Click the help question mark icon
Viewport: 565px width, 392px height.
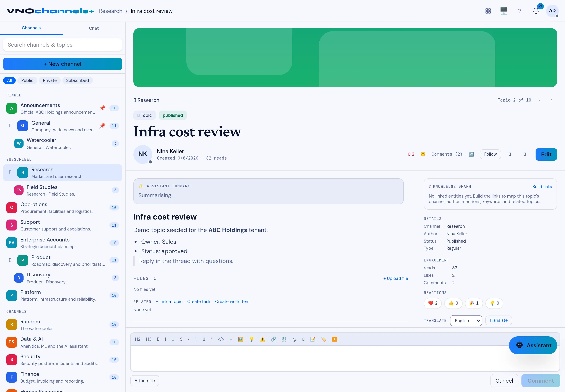(519, 11)
